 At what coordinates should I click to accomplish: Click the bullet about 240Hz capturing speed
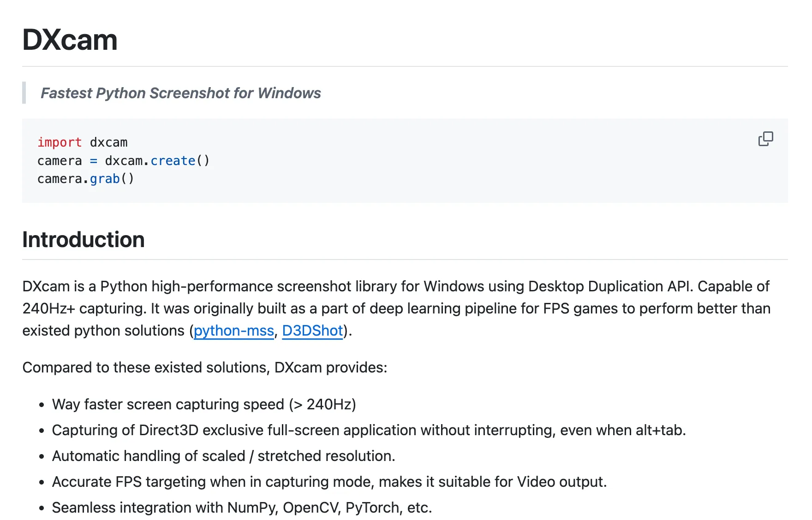point(204,404)
